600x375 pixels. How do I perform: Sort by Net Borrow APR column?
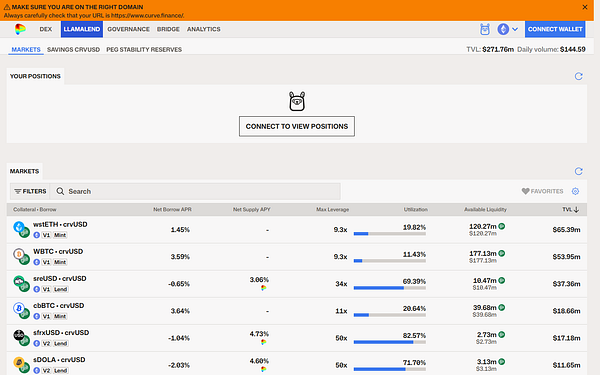[172, 209]
